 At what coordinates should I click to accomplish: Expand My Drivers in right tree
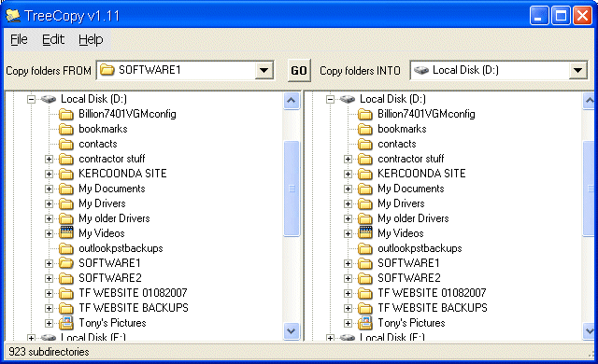(348, 203)
